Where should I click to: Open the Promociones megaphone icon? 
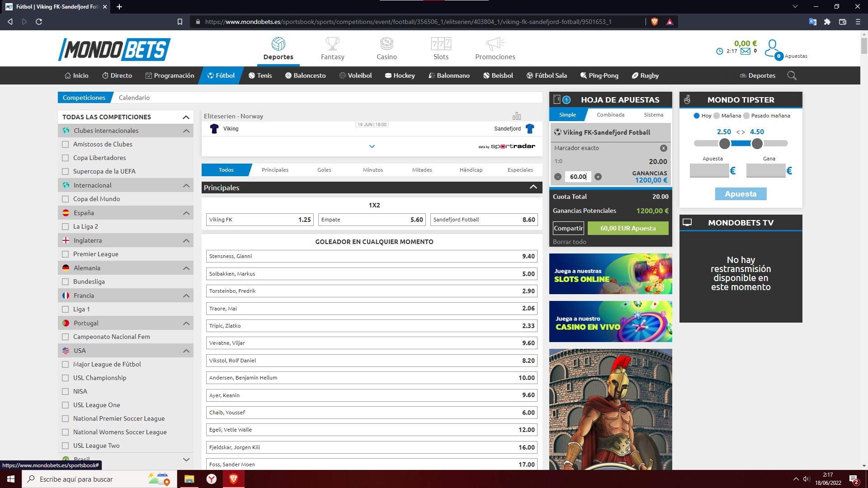tap(495, 44)
